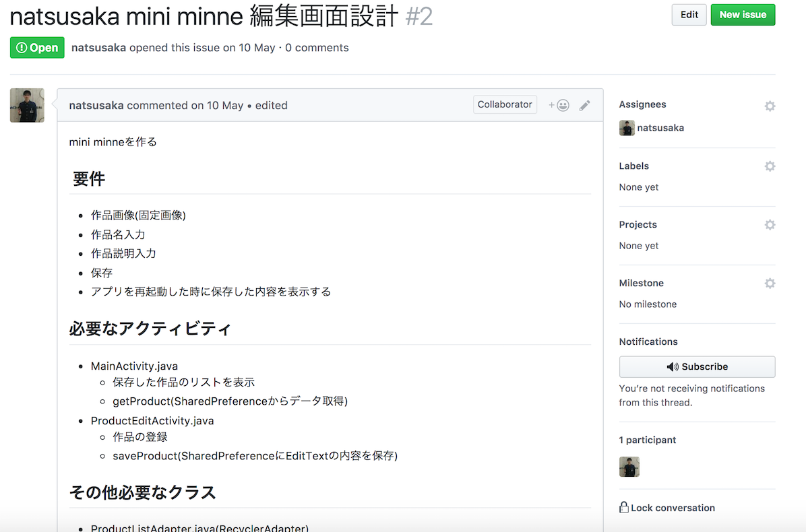Open the Milestone gear settings
Viewport: 806px width, 532px height.
pyautogui.click(x=770, y=284)
